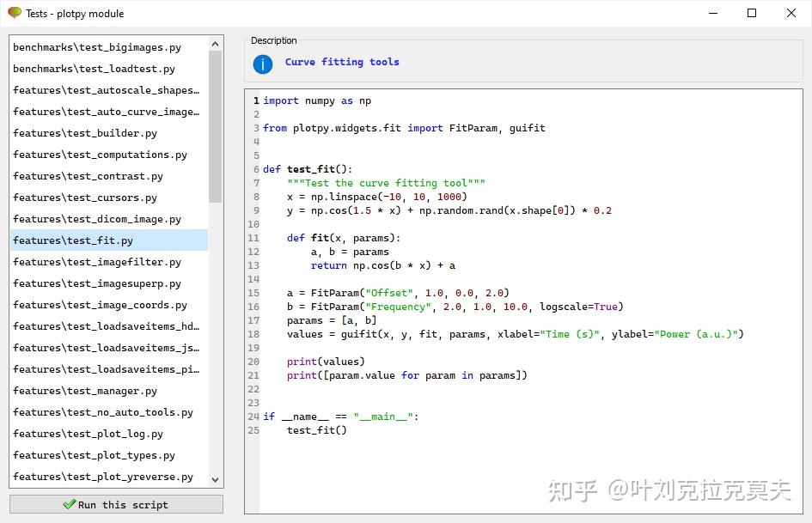Select benchmarks\test_loadtest.py
The image size is (812, 523).
[x=109, y=69]
